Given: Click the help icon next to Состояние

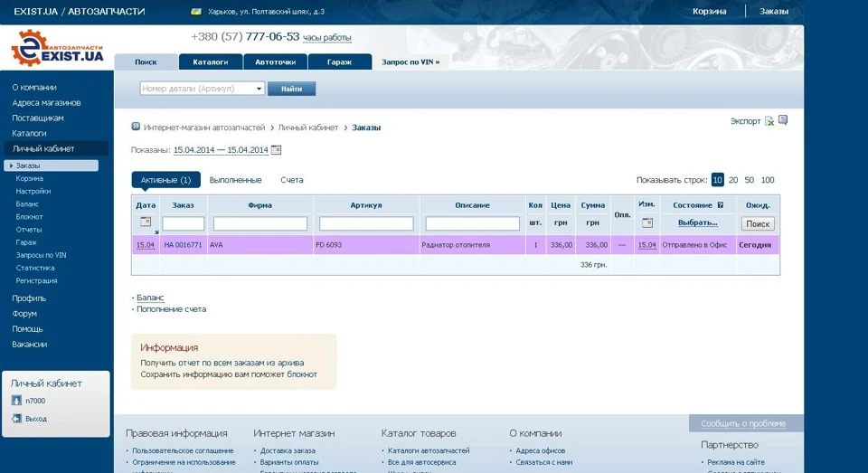Looking at the screenshot, I should (721, 205).
